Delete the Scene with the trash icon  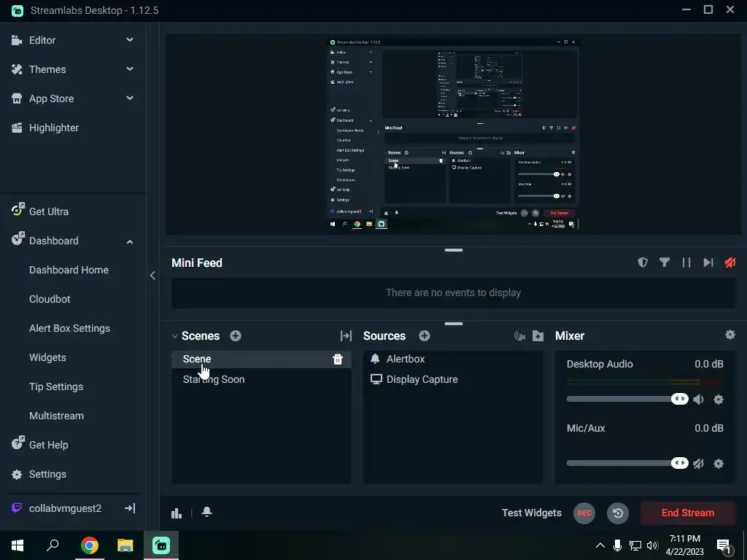tap(338, 359)
